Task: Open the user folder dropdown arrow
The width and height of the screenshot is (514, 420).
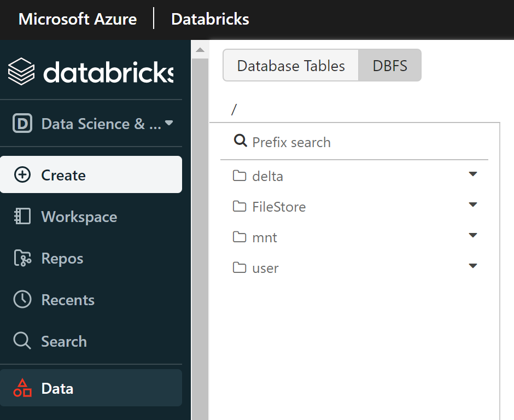Action: 473,266
